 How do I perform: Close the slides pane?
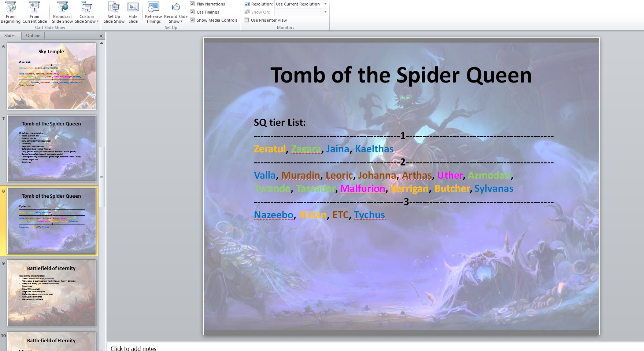coord(101,36)
